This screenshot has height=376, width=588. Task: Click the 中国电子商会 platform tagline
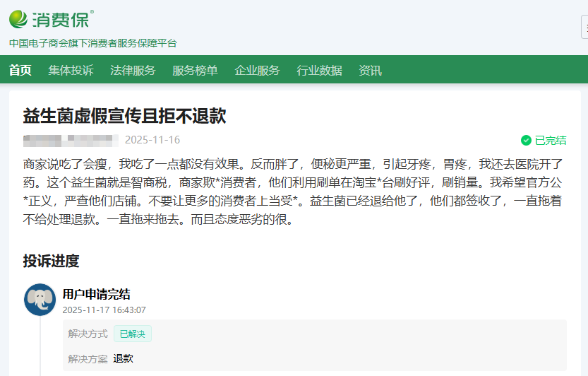pyautogui.click(x=92, y=43)
